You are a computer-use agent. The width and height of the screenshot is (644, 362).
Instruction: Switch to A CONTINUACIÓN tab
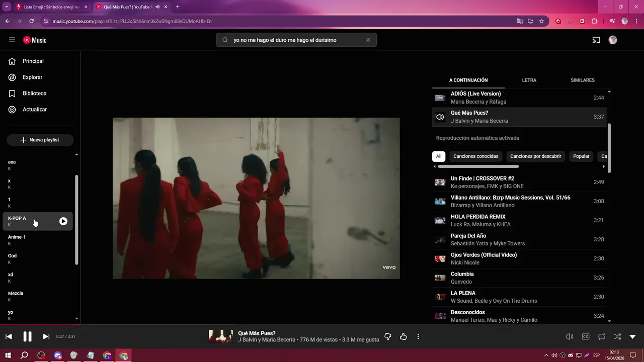468,80
